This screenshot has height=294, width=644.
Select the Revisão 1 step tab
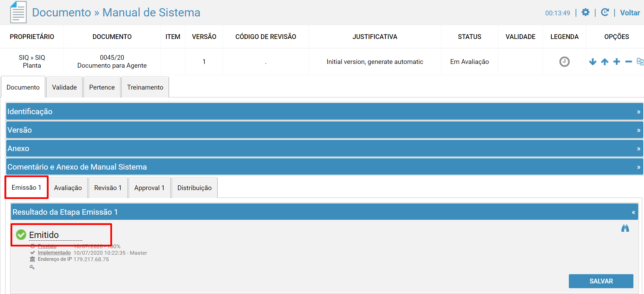tap(108, 188)
